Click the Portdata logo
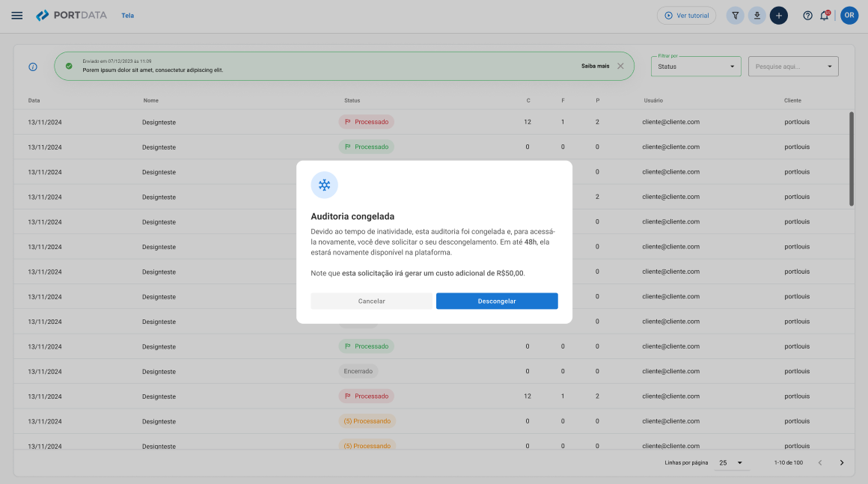This screenshot has width=868, height=484. (72, 15)
